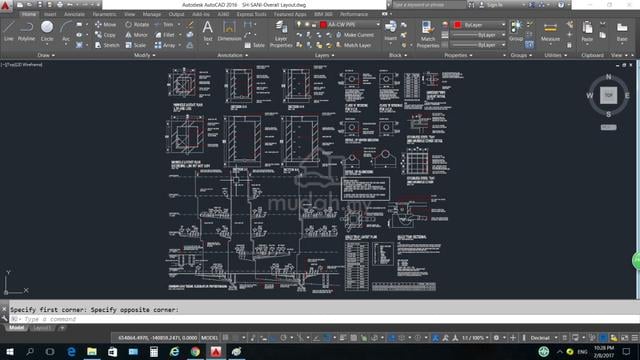Viewport: 640px width, 360px height.
Task: Activate the Trim command
Action: 164,24
